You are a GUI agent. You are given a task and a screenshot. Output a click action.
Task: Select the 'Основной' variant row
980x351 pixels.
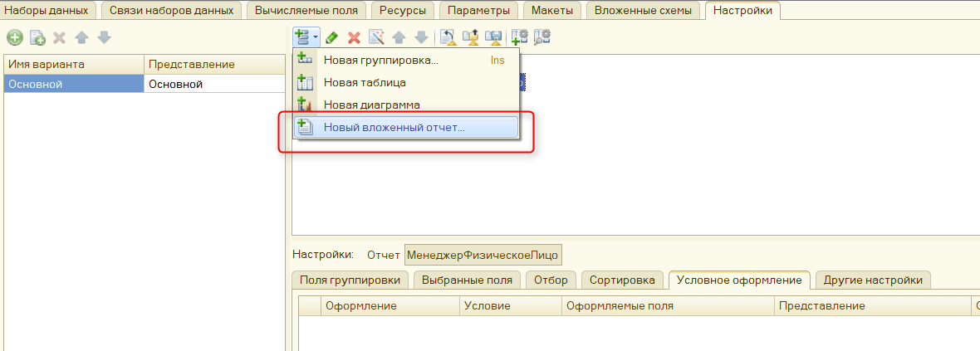coord(73,84)
